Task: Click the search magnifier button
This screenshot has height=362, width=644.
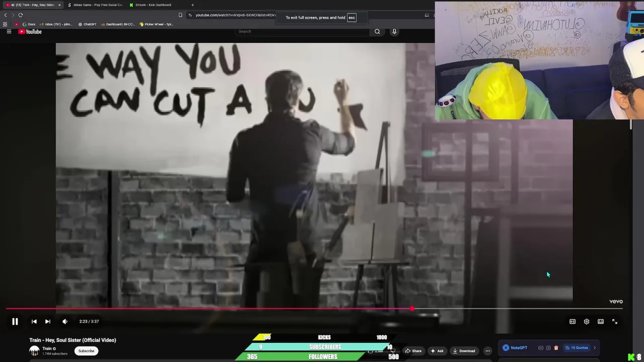Action: point(377,31)
